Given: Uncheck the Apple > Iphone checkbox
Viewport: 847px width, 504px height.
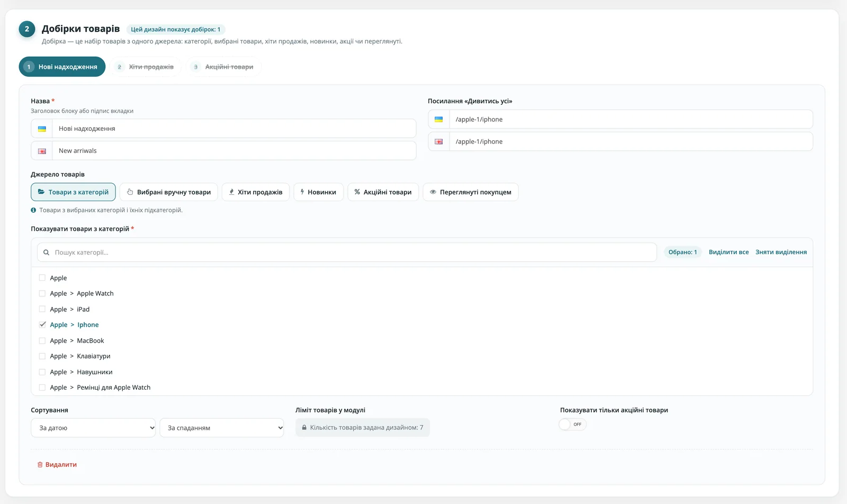Looking at the screenshot, I should point(42,325).
